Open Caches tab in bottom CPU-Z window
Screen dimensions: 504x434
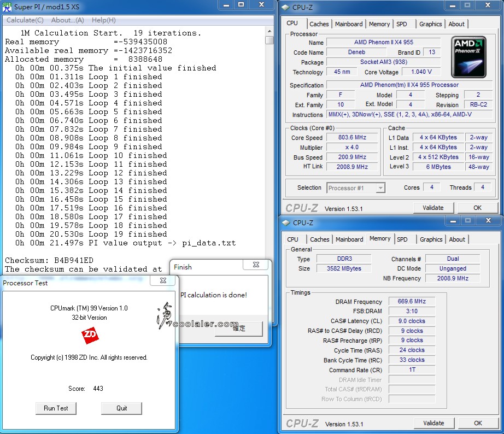click(319, 239)
